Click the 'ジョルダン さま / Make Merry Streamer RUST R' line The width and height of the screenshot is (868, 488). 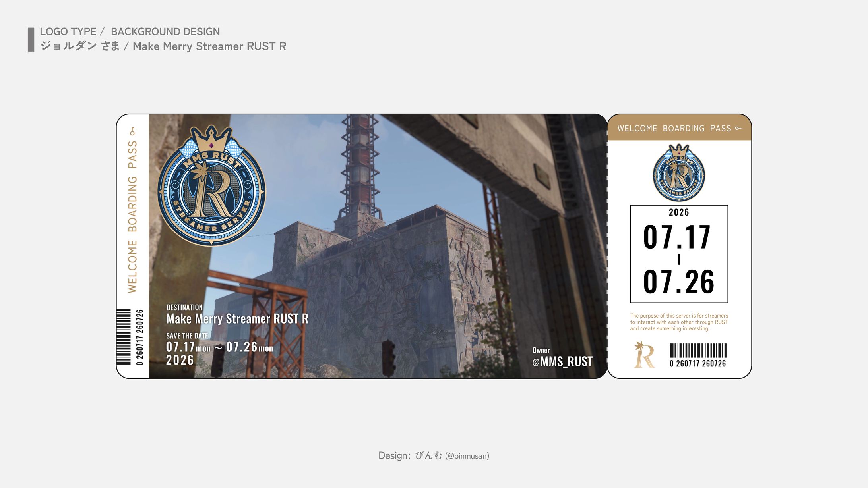[163, 46]
